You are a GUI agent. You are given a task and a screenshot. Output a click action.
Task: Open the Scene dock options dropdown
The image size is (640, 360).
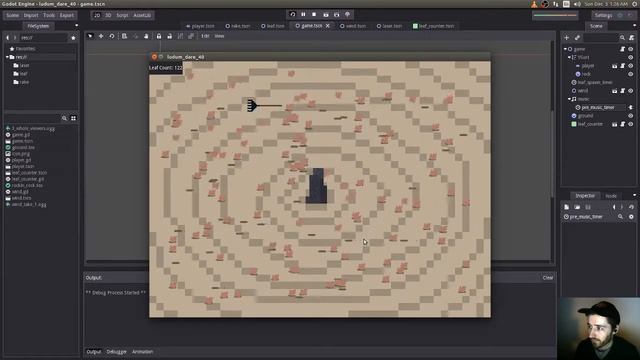634,26
